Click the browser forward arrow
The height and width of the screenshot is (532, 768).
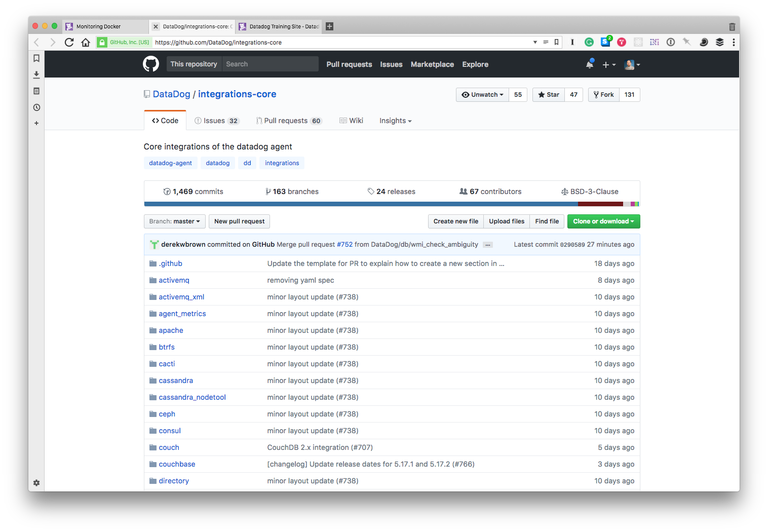pos(53,42)
